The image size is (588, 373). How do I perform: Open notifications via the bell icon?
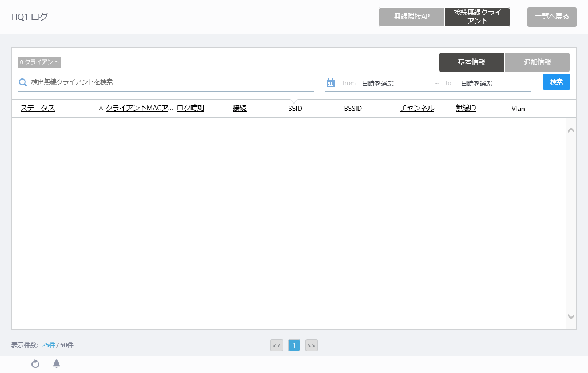(57, 364)
